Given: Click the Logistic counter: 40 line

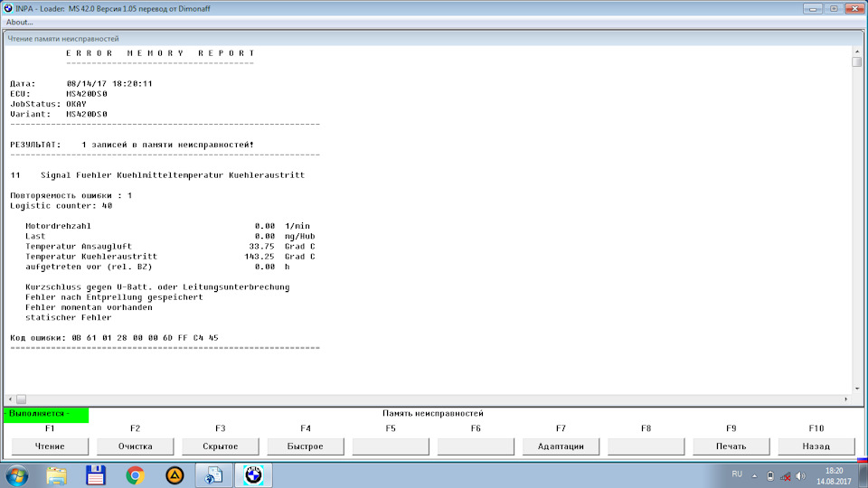Looking at the screenshot, I should click(x=61, y=205).
